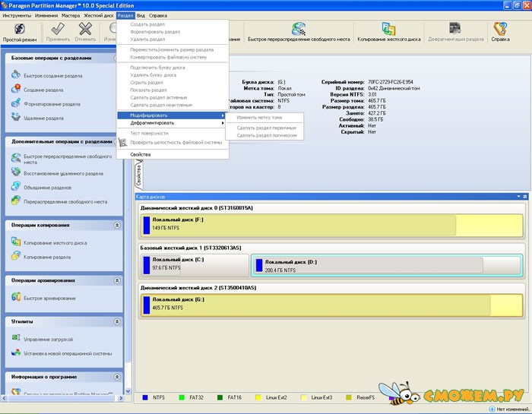Click Проверить целостность файловой системы menu icon
This screenshot has height=414, width=532.
(x=122, y=142)
